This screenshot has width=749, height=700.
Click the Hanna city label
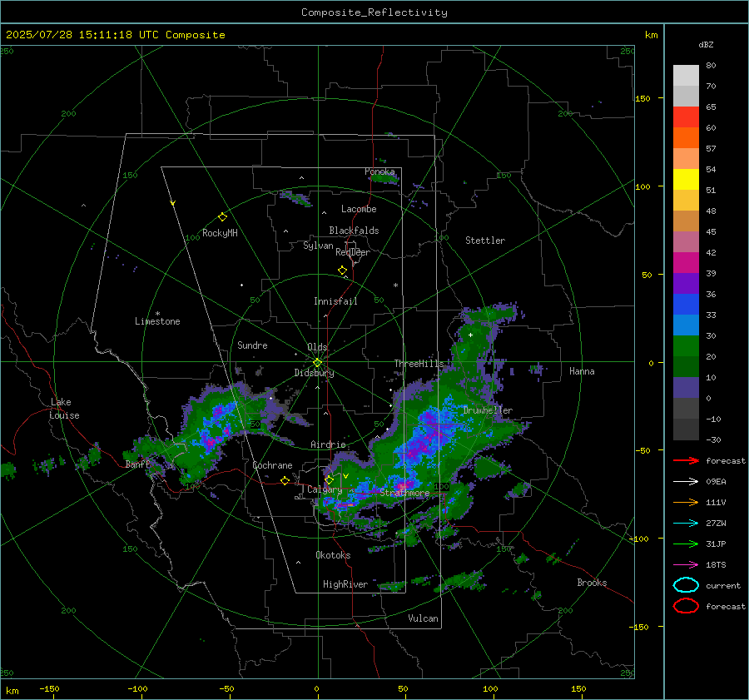(x=582, y=371)
